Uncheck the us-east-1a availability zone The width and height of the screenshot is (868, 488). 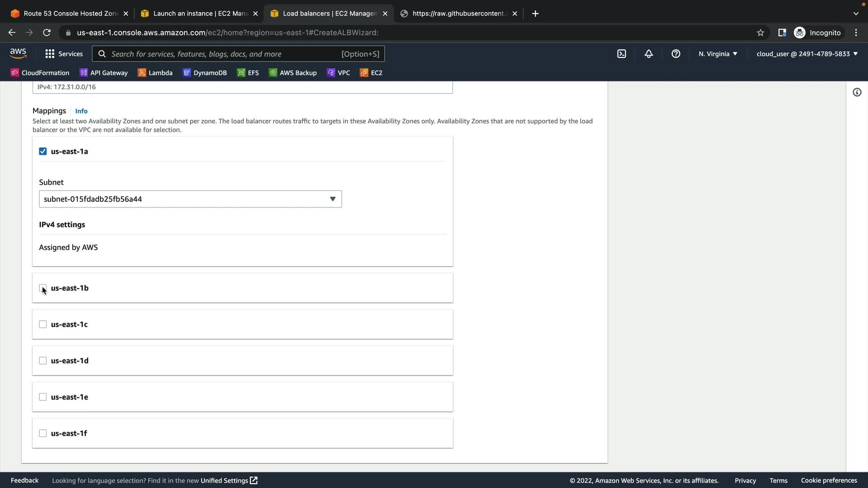(x=43, y=151)
